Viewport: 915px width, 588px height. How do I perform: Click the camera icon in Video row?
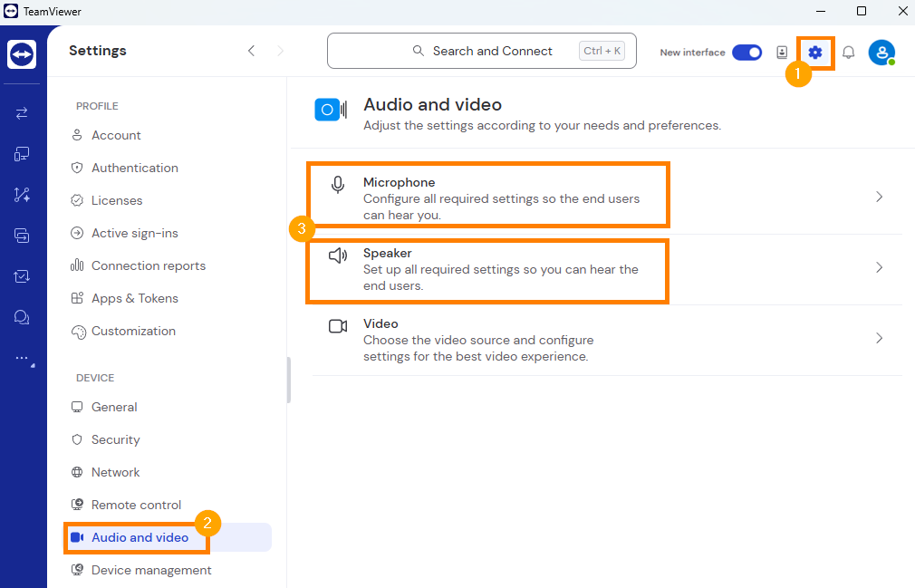(x=338, y=326)
